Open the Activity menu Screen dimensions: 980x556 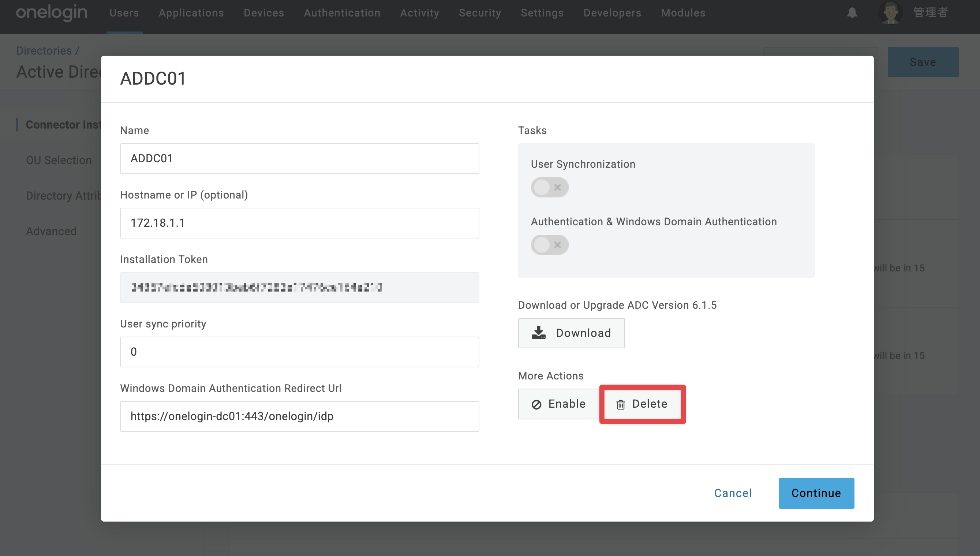(420, 13)
